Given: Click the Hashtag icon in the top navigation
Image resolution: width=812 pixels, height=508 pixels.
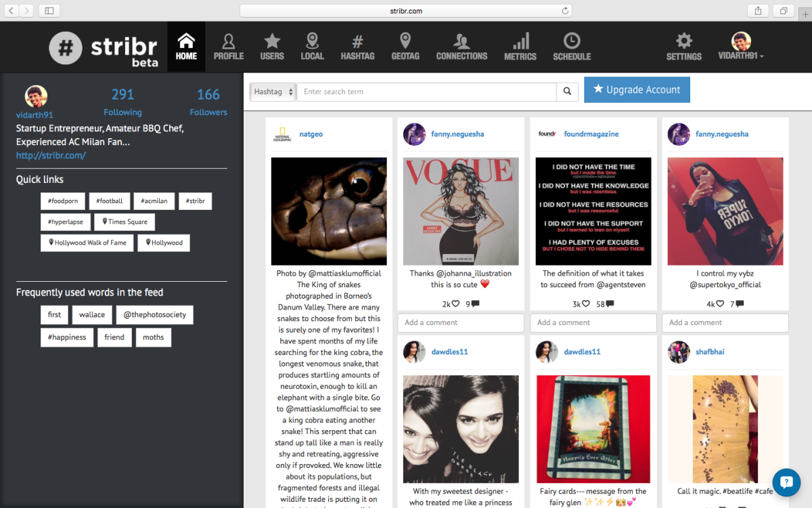Looking at the screenshot, I should click(x=357, y=46).
